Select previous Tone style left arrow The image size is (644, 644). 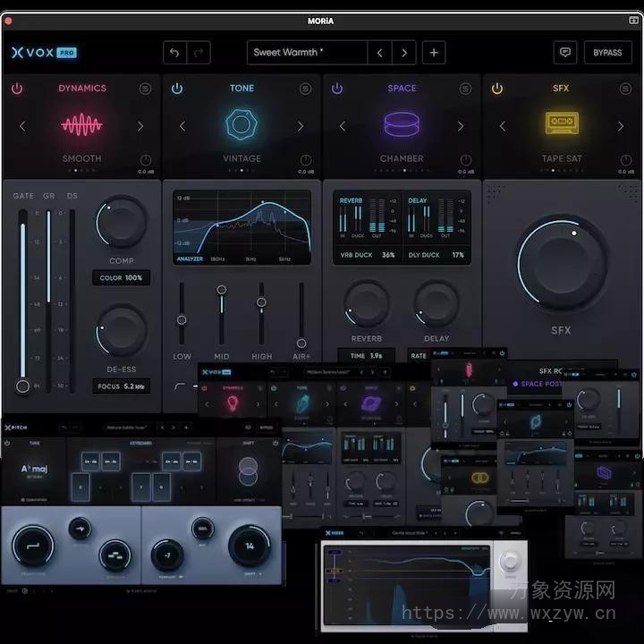(182, 126)
